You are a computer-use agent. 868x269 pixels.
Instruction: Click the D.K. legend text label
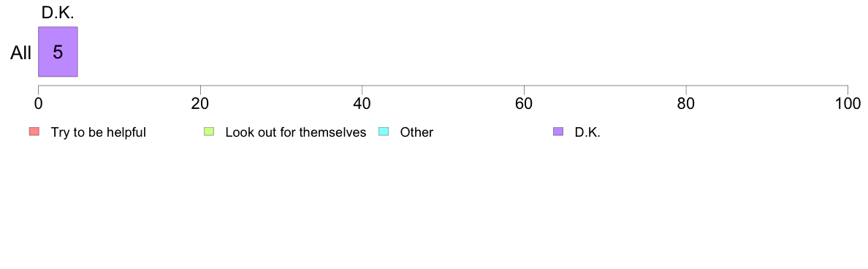pos(587,132)
